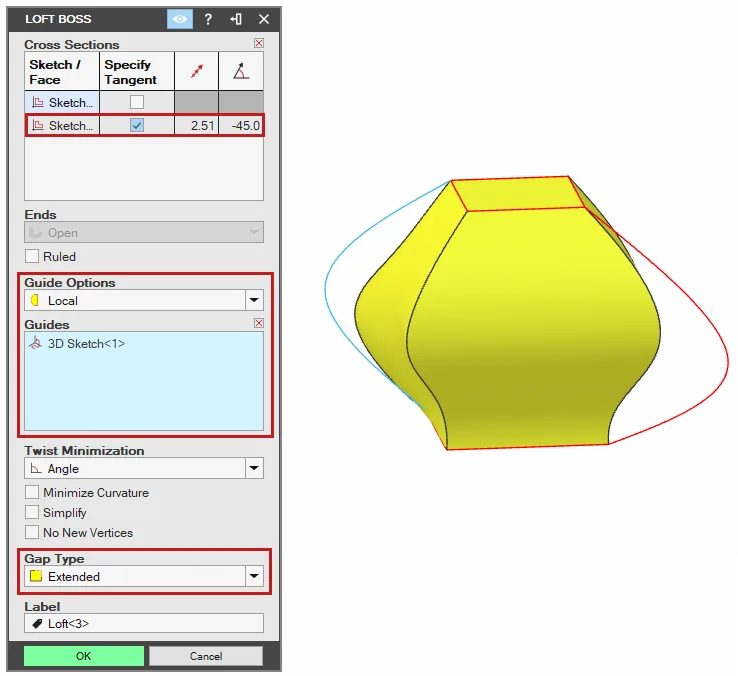738x676 pixels.
Task: Open the disabled Ends dropdown showing Open
Action: pos(144,233)
